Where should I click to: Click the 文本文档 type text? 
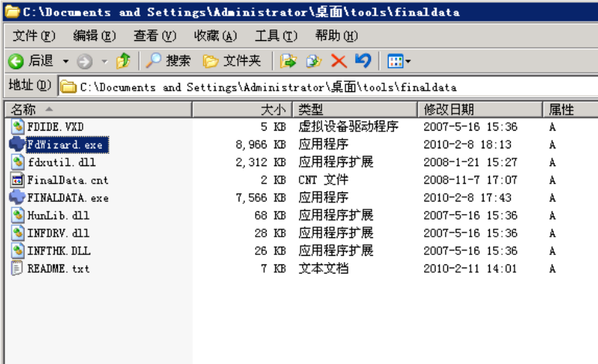[x=323, y=268]
